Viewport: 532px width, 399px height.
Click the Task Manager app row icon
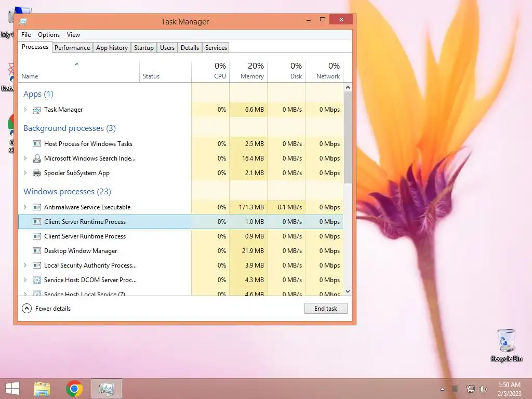tap(37, 110)
